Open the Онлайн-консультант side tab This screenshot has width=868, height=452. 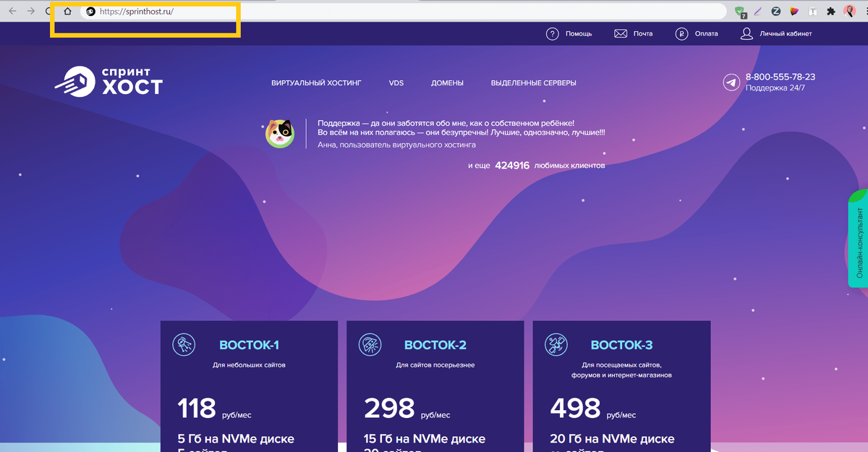tap(859, 238)
